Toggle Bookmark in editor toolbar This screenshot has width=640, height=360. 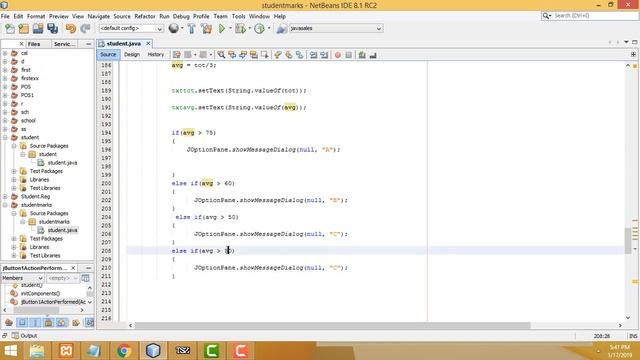[300, 55]
